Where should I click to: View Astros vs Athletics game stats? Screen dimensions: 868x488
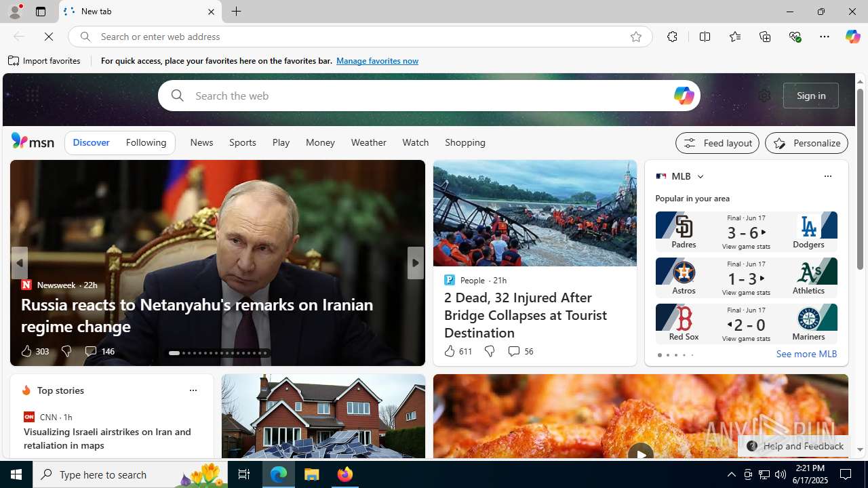coord(746,278)
